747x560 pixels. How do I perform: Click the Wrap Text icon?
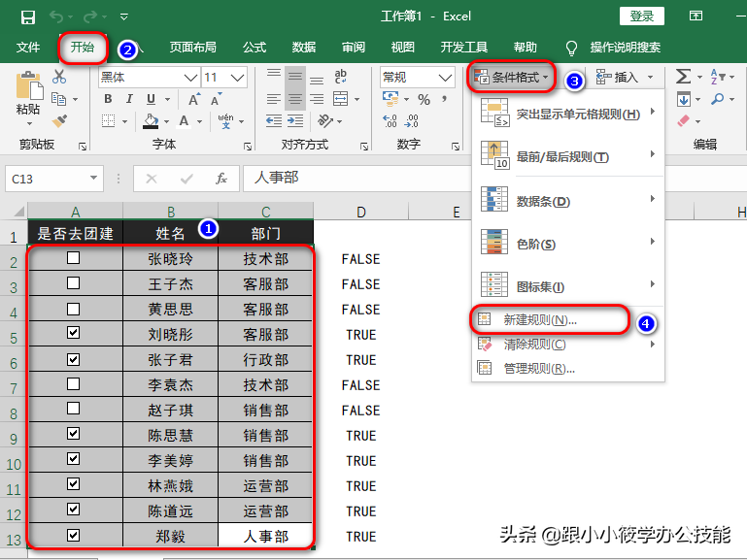[341, 77]
